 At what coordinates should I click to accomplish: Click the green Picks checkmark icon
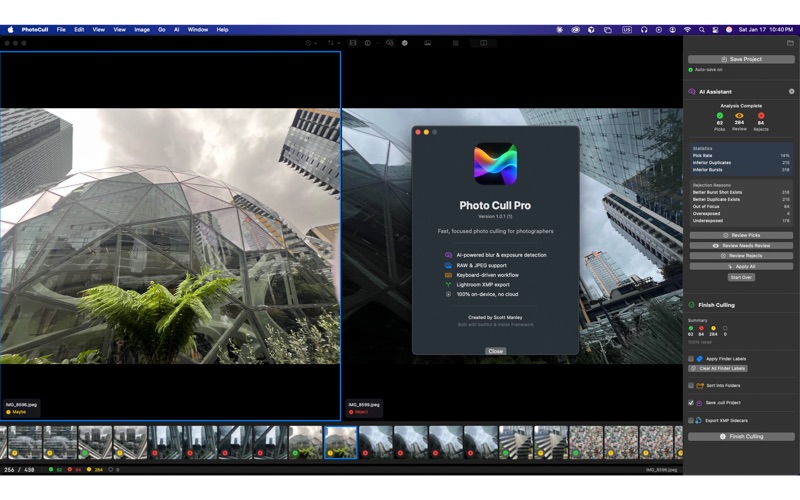pyautogui.click(x=719, y=116)
